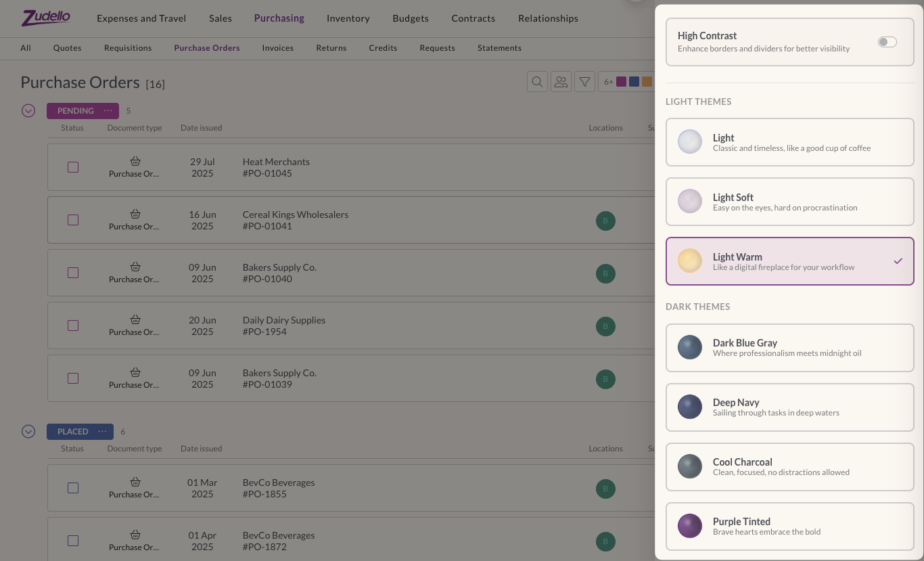Tick the BevCo Beverages #PO-1855 checkbox
The width and height of the screenshot is (924, 561).
73,488
